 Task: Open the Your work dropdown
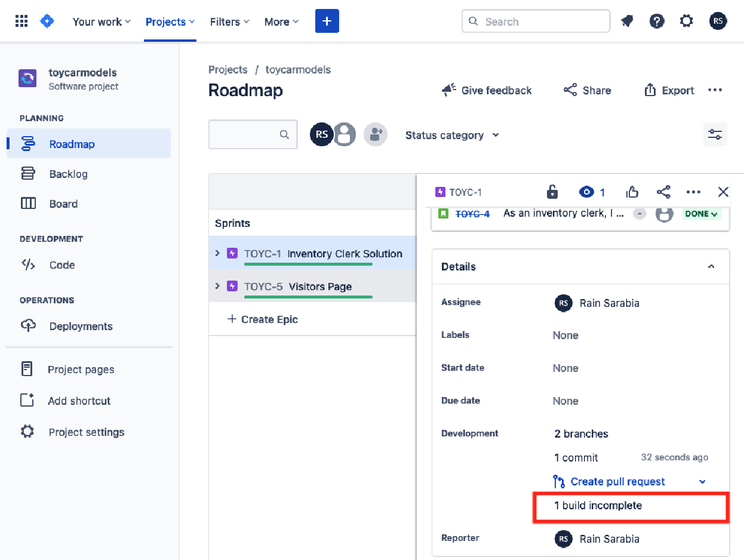101,21
